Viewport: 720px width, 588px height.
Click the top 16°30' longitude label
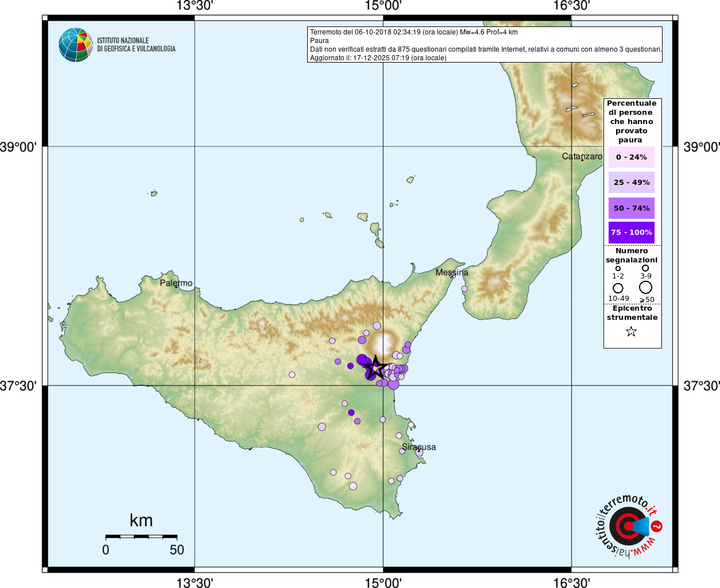coord(571,6)
